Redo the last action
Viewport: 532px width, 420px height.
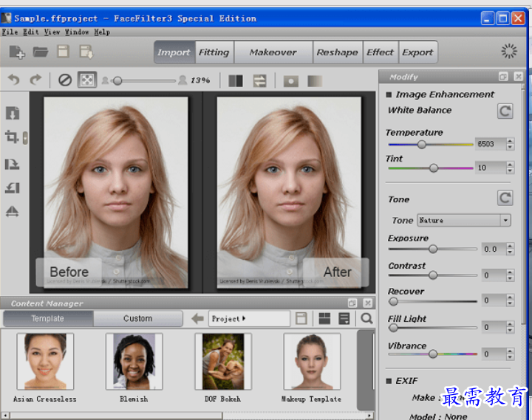(x=35, y=80)
